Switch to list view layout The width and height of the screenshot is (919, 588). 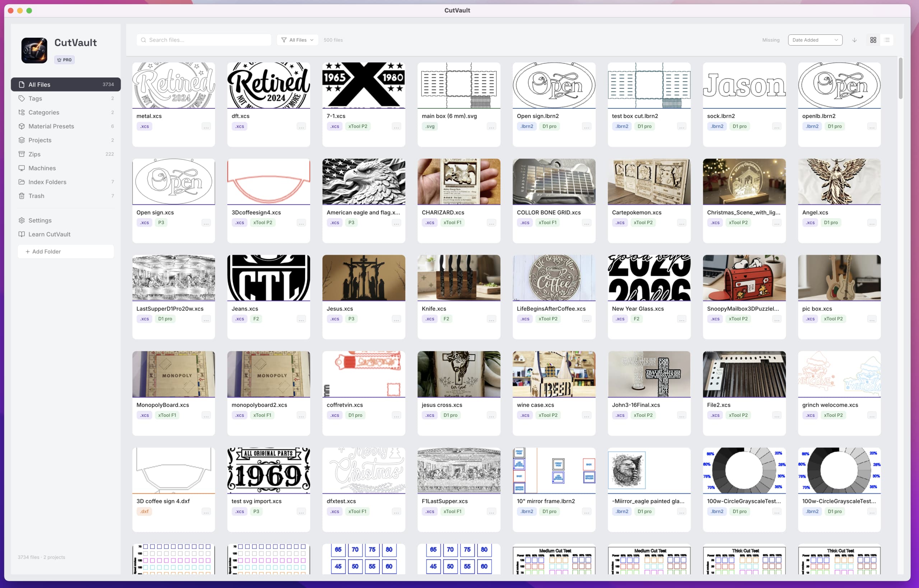pos(887,40)
